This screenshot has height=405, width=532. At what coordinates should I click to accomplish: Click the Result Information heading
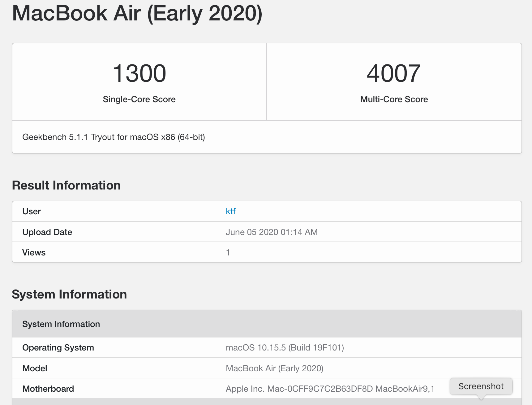[x=66, y=185]
